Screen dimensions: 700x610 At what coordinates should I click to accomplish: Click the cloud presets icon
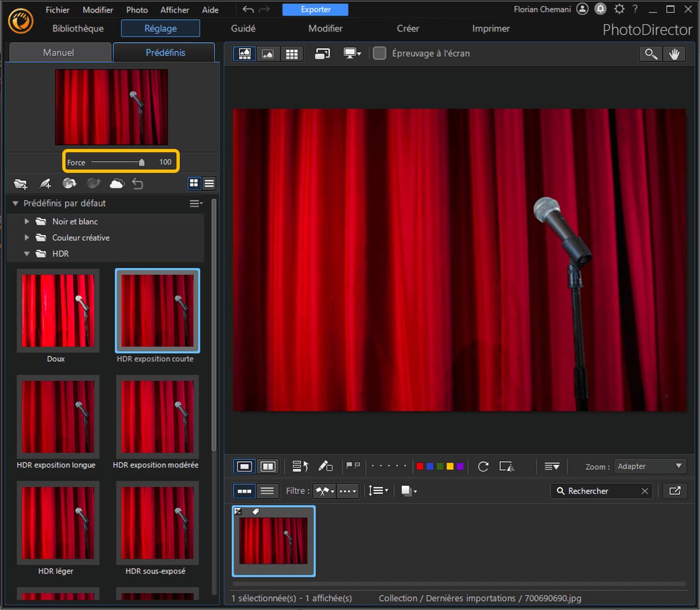pos(117,184)
